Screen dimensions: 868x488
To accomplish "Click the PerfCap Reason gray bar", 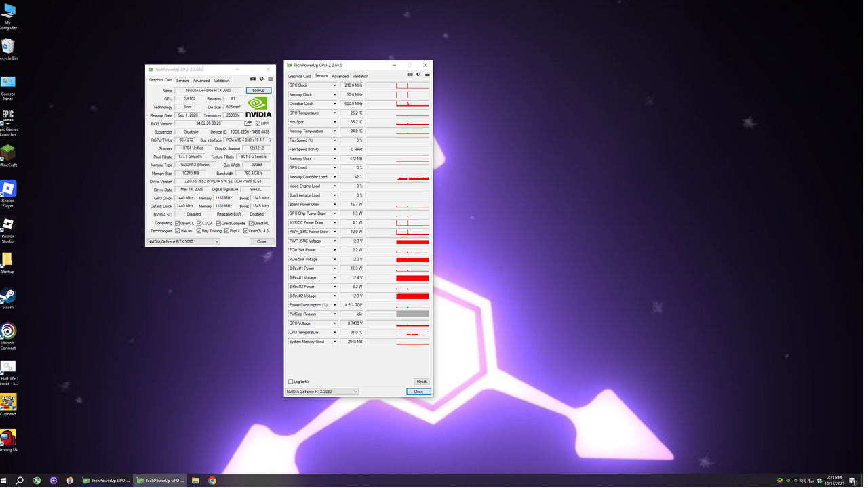I will click(x=412, y=314).
